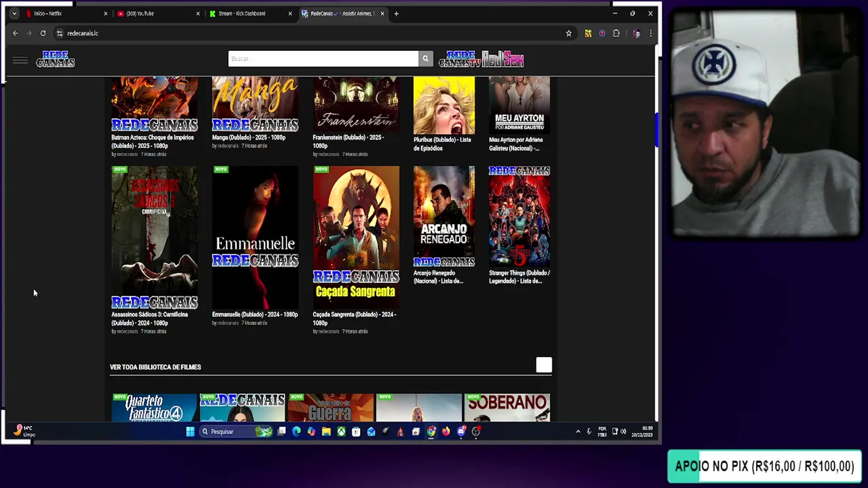Viewport: 868px width, 488px height.
Task: Open Microsoft Edge from the taskbar
Action: [296, 432]
